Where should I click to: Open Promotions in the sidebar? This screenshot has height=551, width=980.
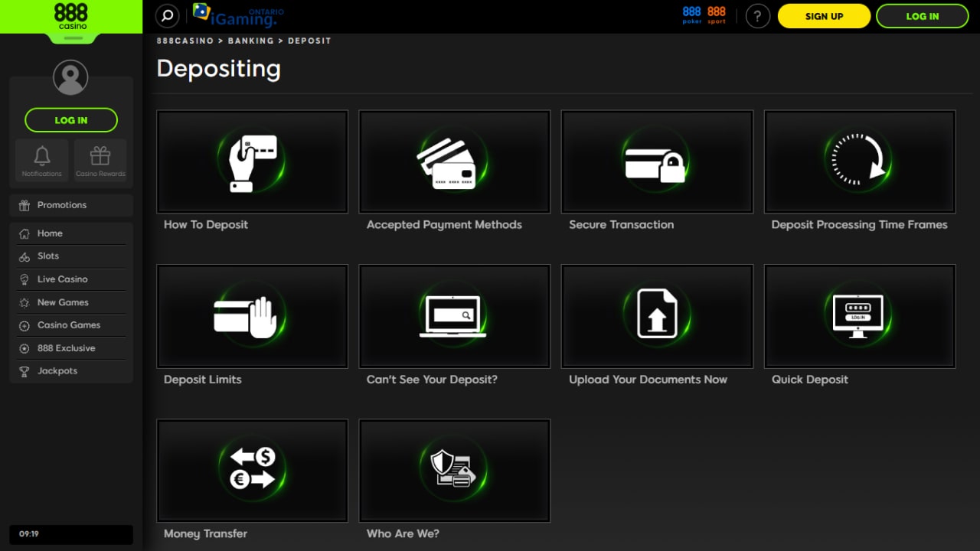click(62, 205)
